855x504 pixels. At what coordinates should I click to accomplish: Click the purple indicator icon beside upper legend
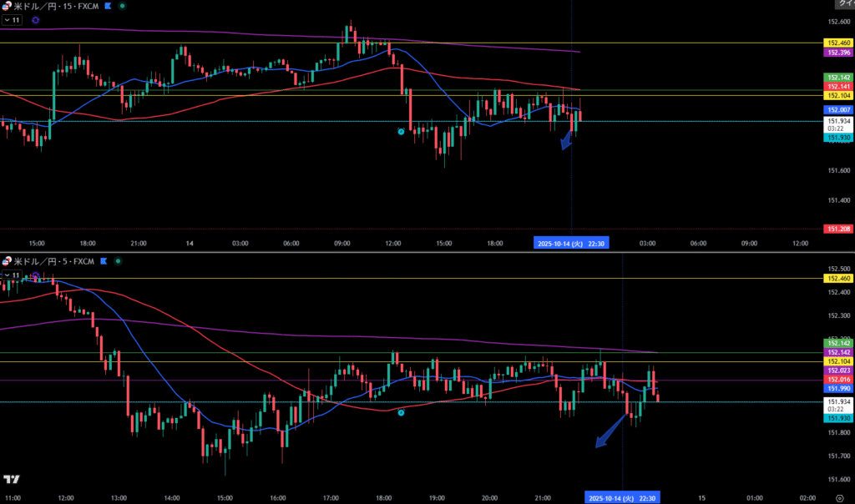35,19
